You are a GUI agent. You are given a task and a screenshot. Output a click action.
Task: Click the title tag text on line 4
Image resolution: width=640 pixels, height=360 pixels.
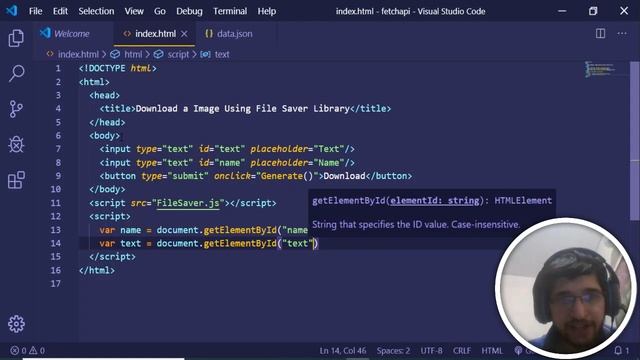pos(243,109)
